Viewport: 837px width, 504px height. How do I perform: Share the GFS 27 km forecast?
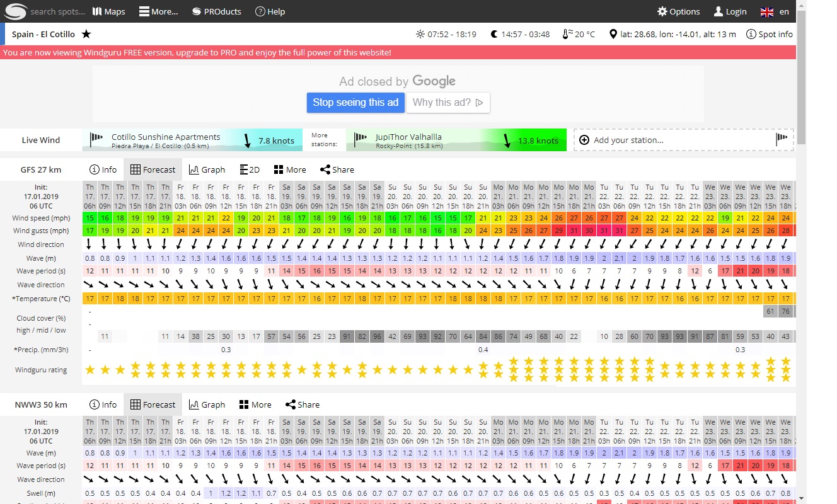[337, 169]
